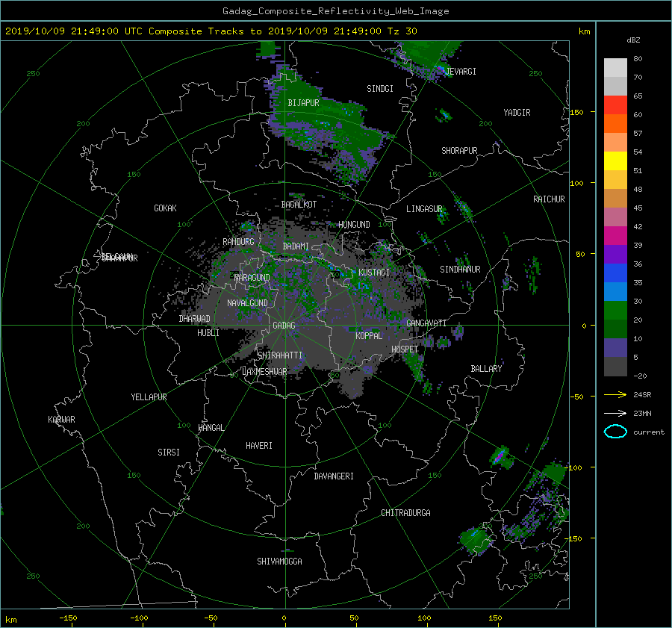Click the RAMDURG city label
The width and height of the screenshot is (672, 628).
coord(238,242)
